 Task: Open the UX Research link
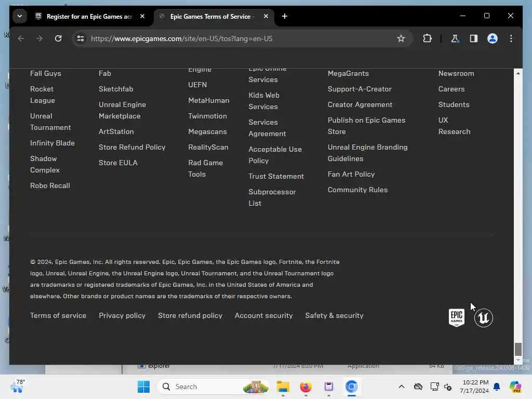[454, 126]
